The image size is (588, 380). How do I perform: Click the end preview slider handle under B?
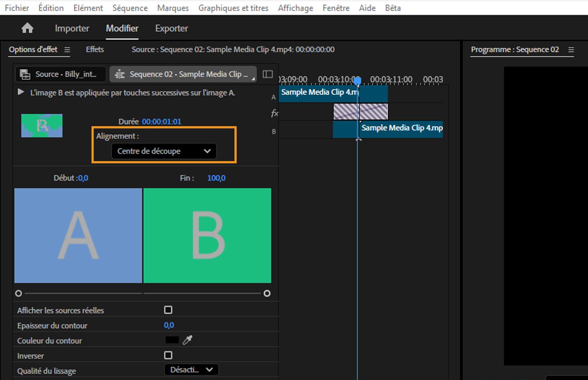click(x=267, y=293)
